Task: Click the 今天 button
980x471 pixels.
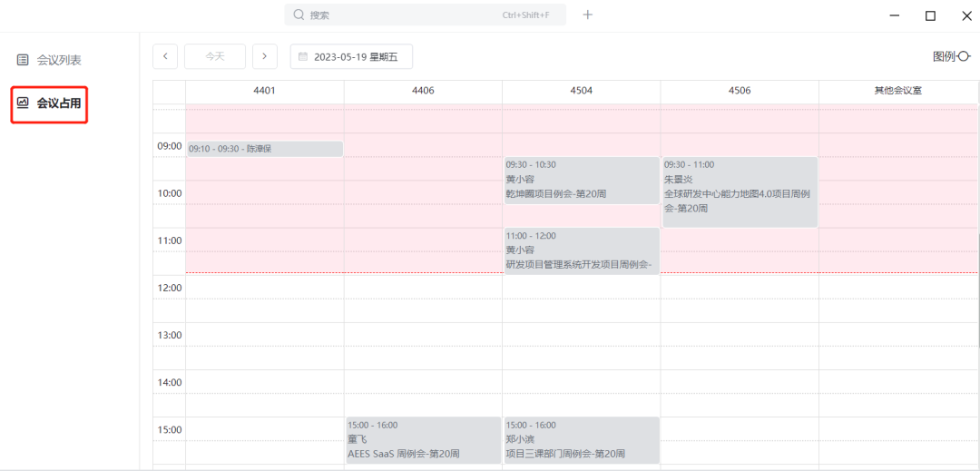Action: pos(215,56)
